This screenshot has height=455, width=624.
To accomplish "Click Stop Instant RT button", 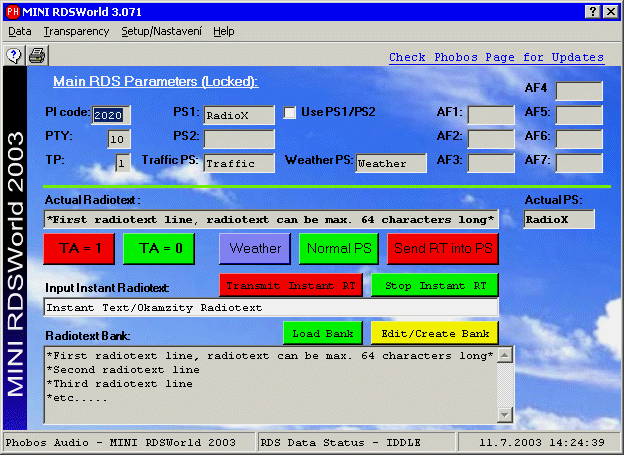I will pyautogui.click(x=435, y=285).
